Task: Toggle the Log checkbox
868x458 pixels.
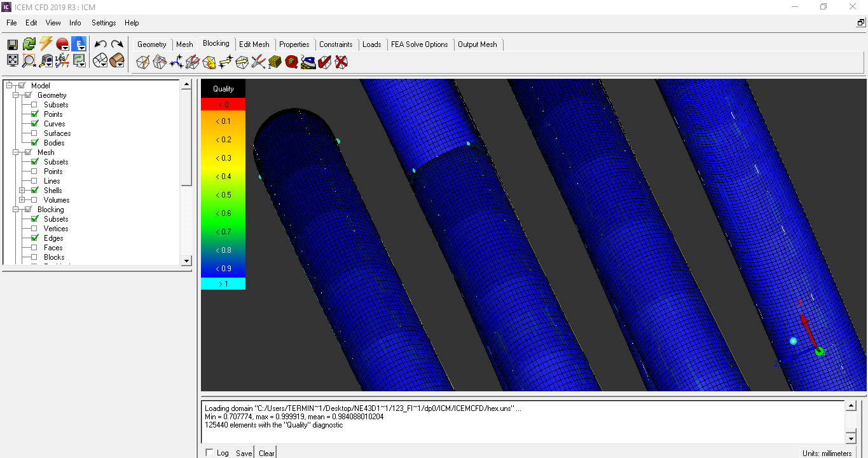Action: (210, 453)
